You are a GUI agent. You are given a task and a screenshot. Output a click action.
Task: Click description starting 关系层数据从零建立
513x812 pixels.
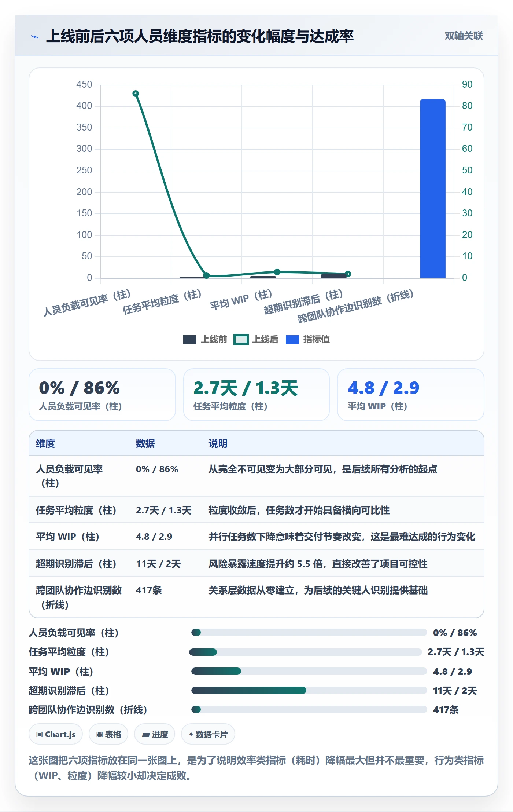point(318,590)
